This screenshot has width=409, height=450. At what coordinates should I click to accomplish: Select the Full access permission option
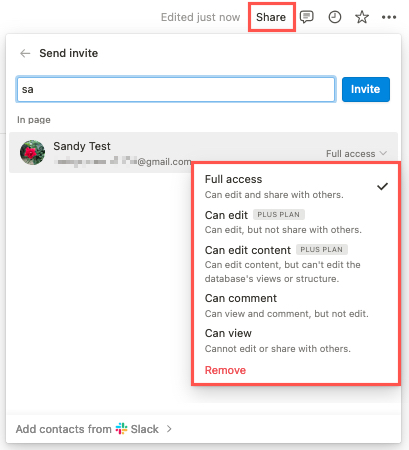click(x=295, y=186)
